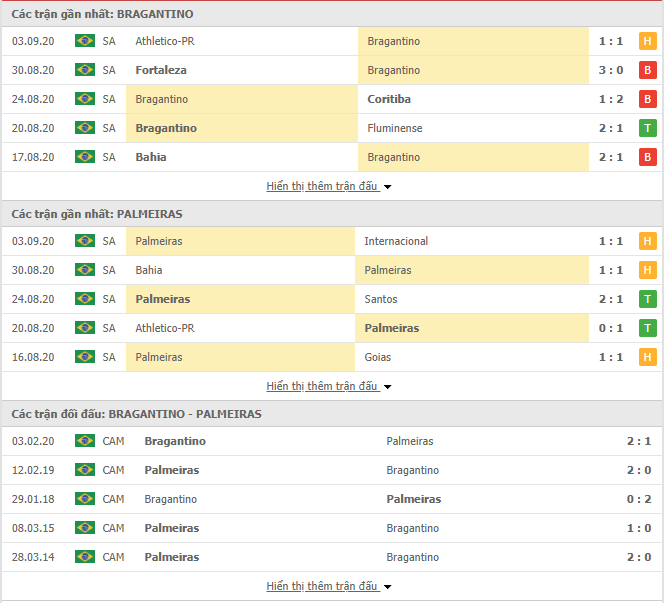Click the green T badge for Palmeiras vs Santos
664x603 pixels.
point(647,299)
